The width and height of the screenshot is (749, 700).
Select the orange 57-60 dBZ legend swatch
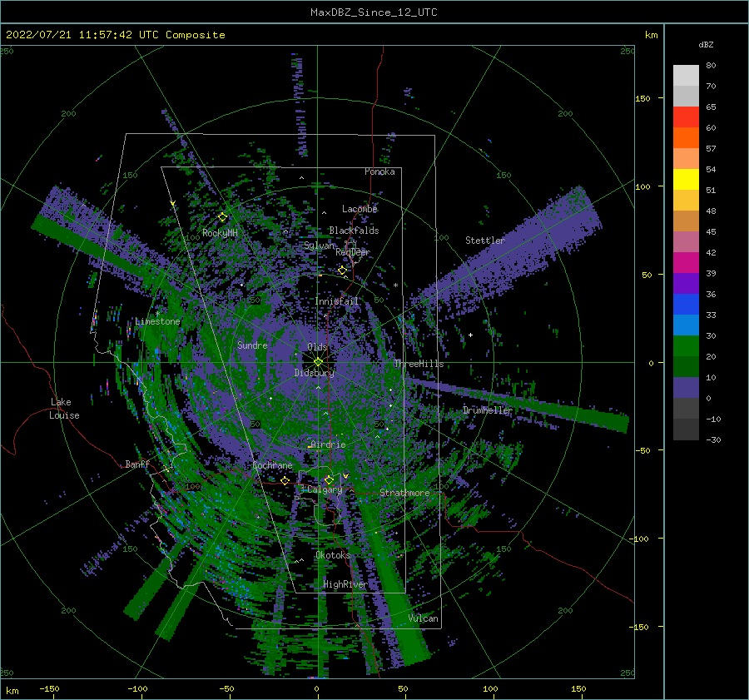click(x=686, y=138)
